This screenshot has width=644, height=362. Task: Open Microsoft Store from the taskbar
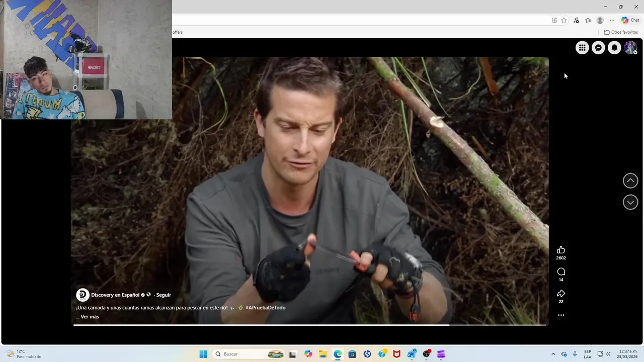[x=352, y=354]
